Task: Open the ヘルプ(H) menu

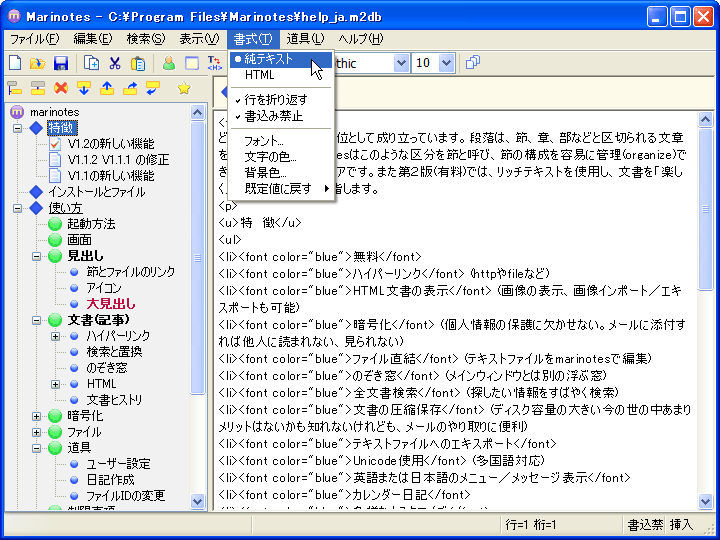Action: 361,39
